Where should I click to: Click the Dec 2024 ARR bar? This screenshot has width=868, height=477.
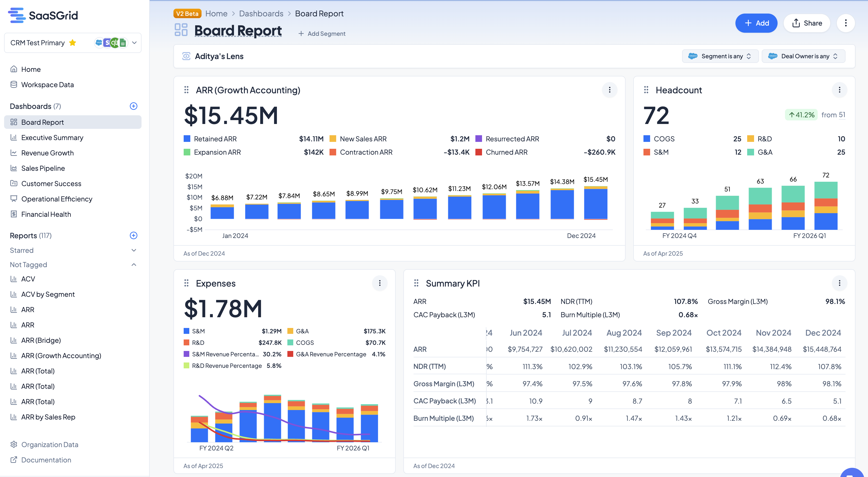(595, 204)
